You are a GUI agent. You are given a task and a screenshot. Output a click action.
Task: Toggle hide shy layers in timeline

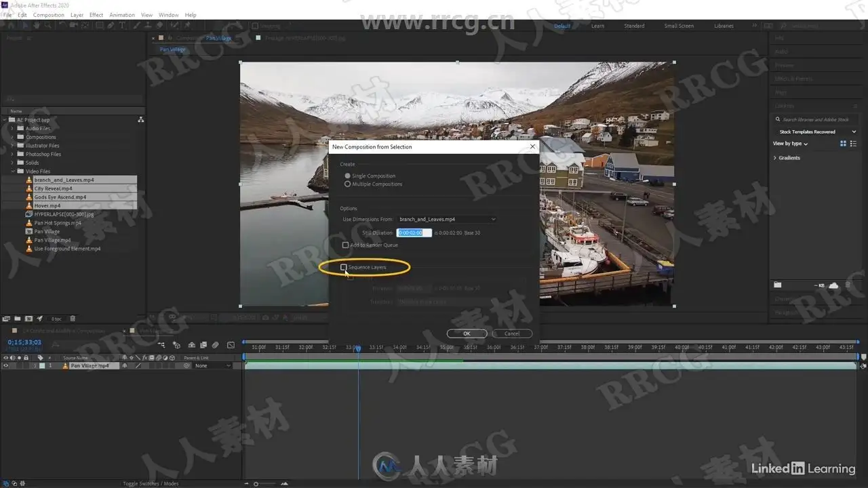pos(191,345)
